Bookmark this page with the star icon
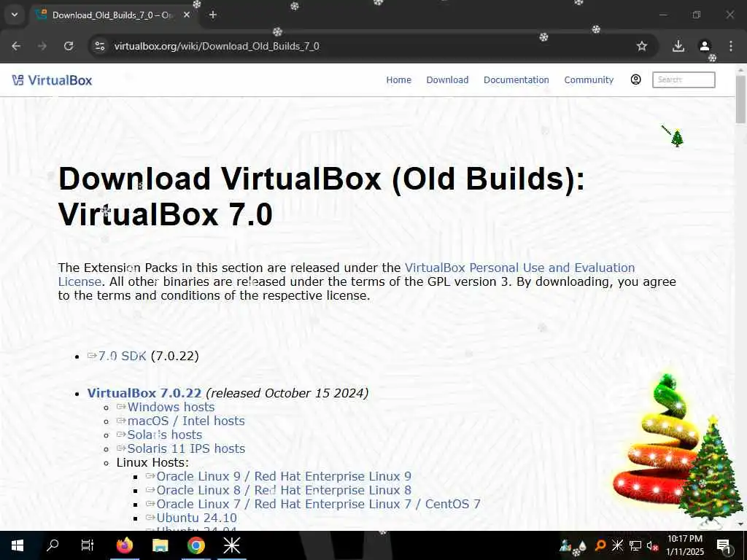Viewport: 747px width, 560px height. click(642, 46)
